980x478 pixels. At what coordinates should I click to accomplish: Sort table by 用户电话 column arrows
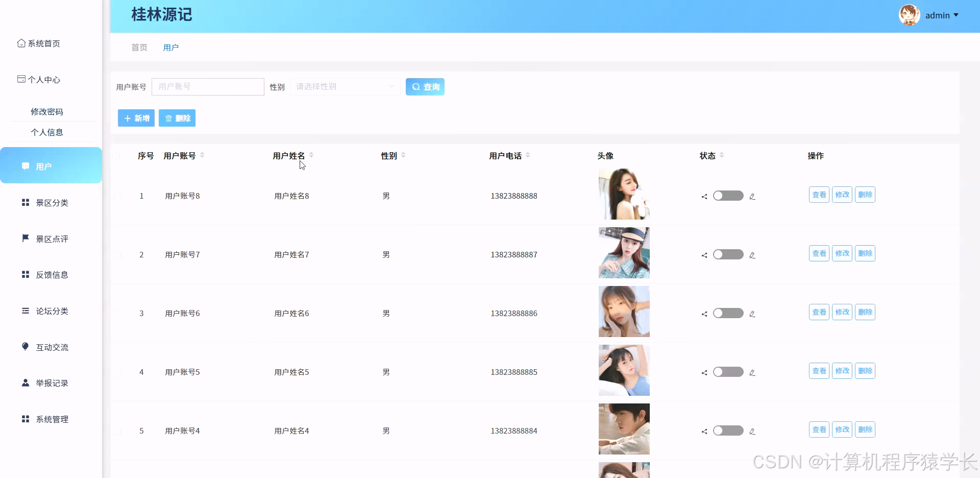tap(528, 155)
